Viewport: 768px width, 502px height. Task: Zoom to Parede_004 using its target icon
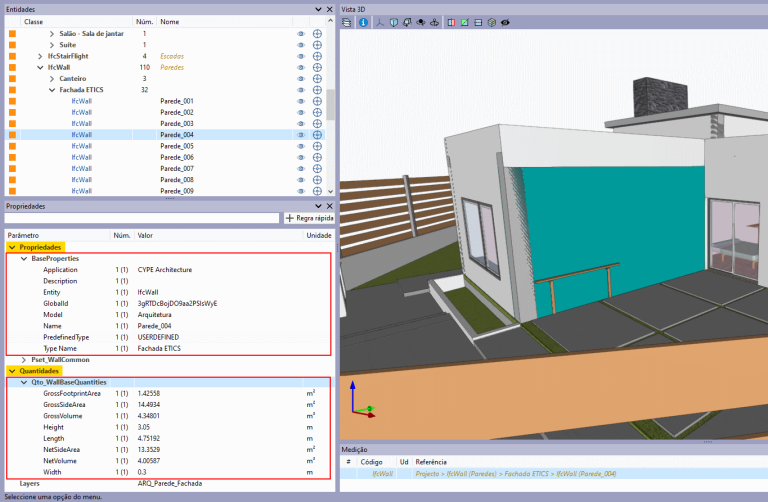(317, 135)
